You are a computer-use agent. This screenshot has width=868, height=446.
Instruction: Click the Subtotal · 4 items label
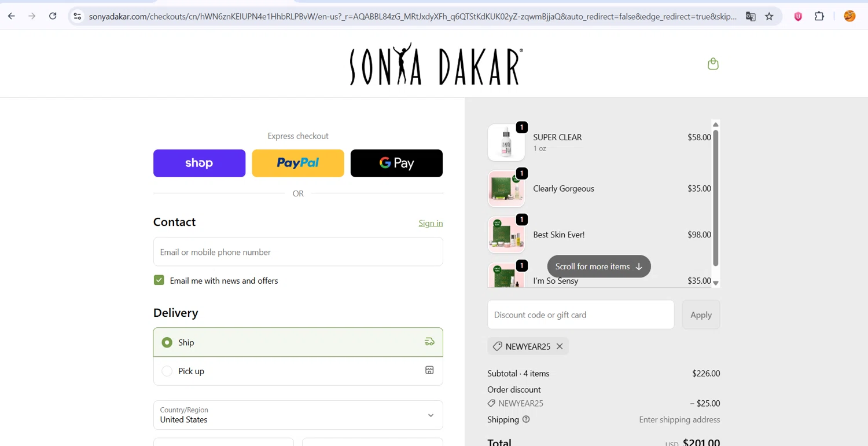[518, 374]
